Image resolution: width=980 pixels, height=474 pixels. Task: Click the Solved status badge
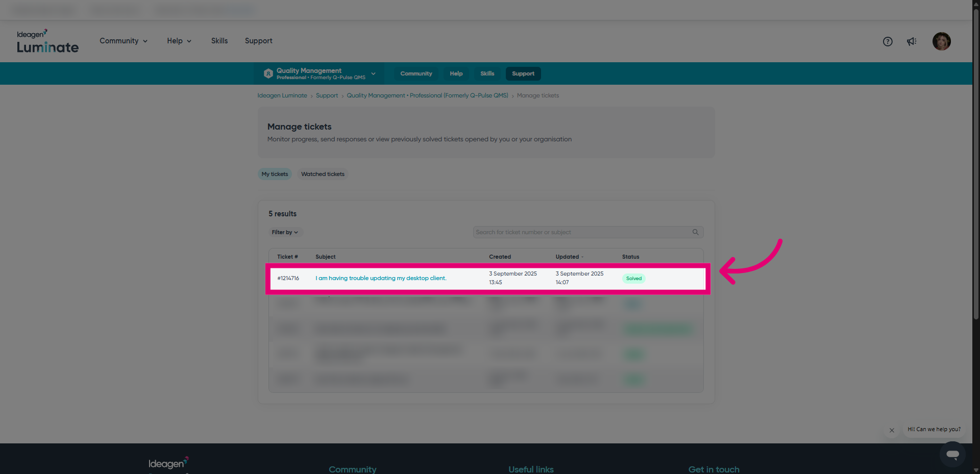coord(633,279)
